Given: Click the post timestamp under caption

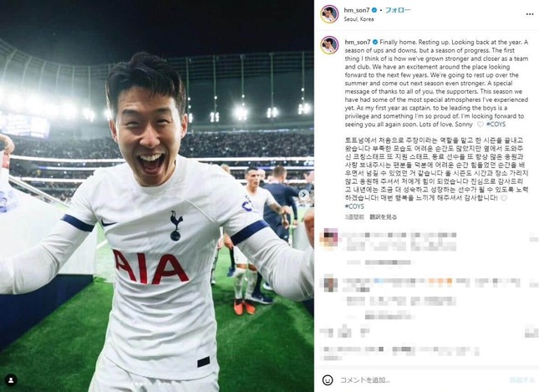Looking at the screenshot, I should (x=354, y=217).
